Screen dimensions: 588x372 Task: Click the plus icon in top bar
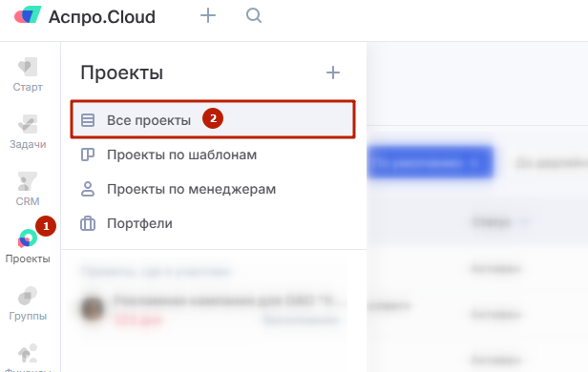(208, 15)
